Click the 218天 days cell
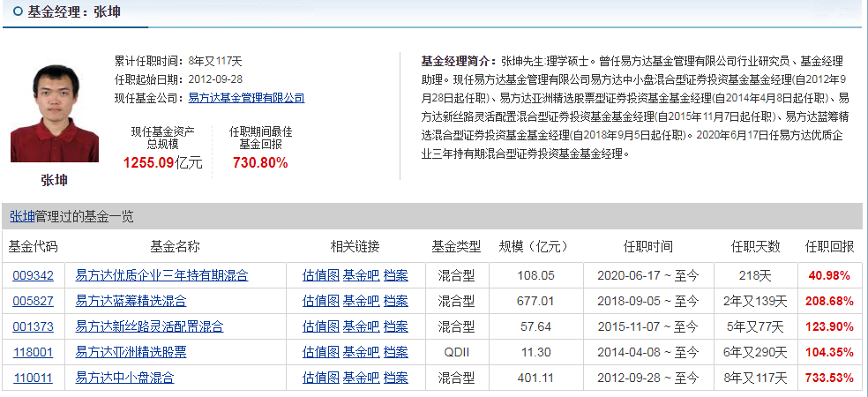Screen dimensions: 868x397 click(x=756, y=275)
